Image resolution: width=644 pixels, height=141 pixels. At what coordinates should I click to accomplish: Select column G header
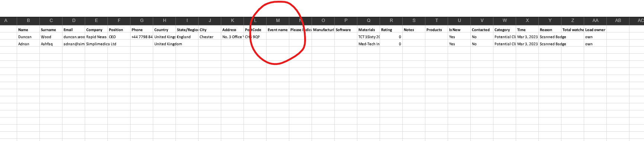142,21
